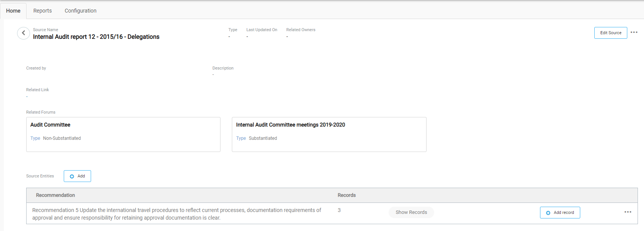The image size is (644, 231).
Task: Open the ellipsis menu in Recommendation 5 row
Action: point(628,212)
